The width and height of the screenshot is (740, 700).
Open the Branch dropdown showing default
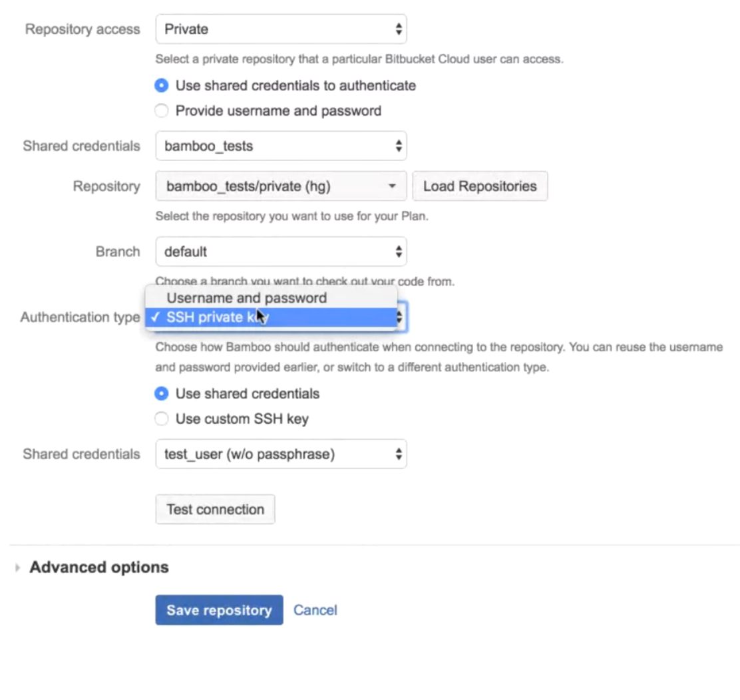tap(279, 252)
